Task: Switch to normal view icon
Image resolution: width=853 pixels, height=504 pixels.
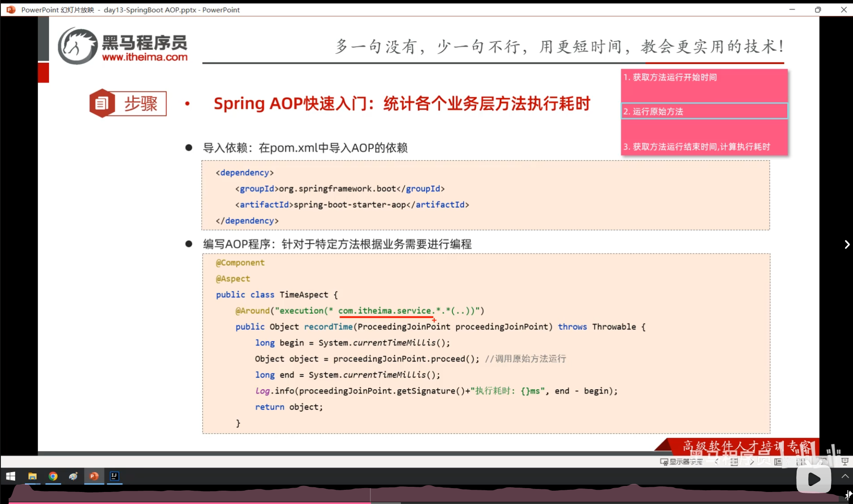Action: [x=778, y=461]
